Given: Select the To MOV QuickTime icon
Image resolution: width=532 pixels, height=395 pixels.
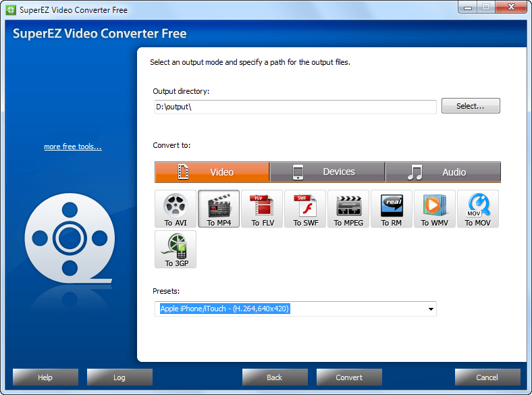Looking at the screenshot, I should pyautogui.click(x=478, y=209).
